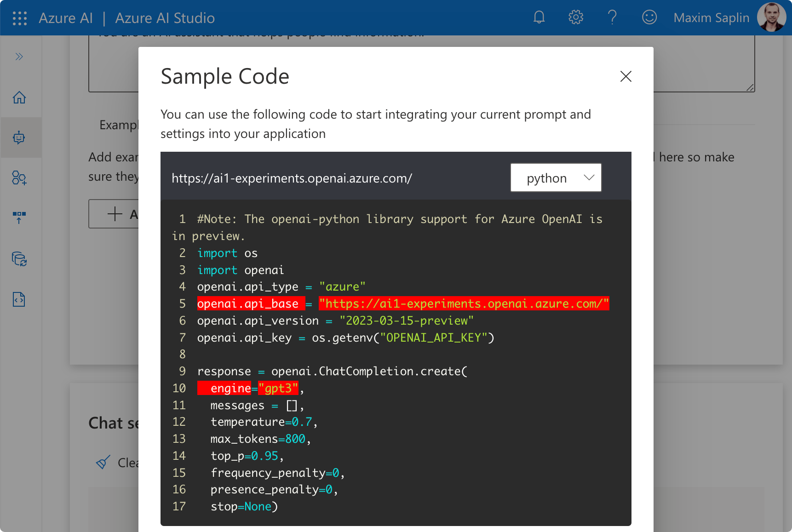Viewport: 792px width, 532px height.
Task: Click the broom Clear chat icon behind dialog
Action: (x=103, y=462)
